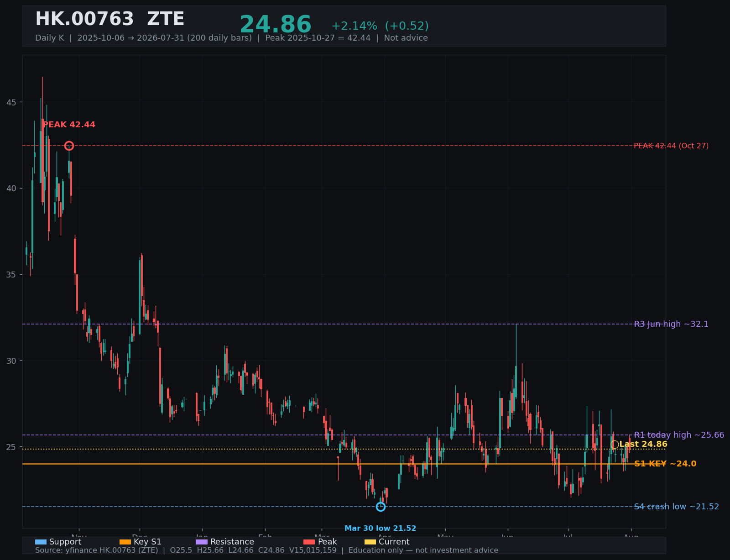Screen dimensions: 730x560
Task: Click the "Key S1" legend label
Action: [147, 542]
